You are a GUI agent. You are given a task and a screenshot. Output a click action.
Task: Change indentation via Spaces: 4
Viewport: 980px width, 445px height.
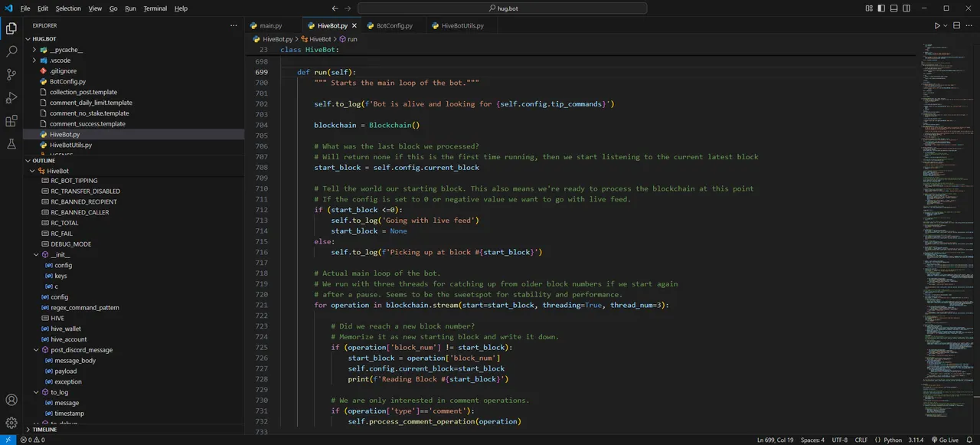click(x=812, y=440)
